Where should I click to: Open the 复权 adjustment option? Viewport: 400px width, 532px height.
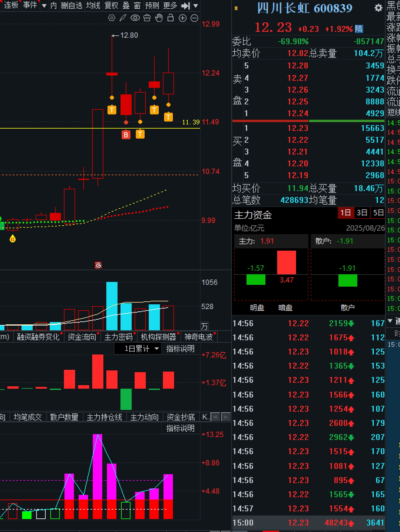[x=111, y=5]
